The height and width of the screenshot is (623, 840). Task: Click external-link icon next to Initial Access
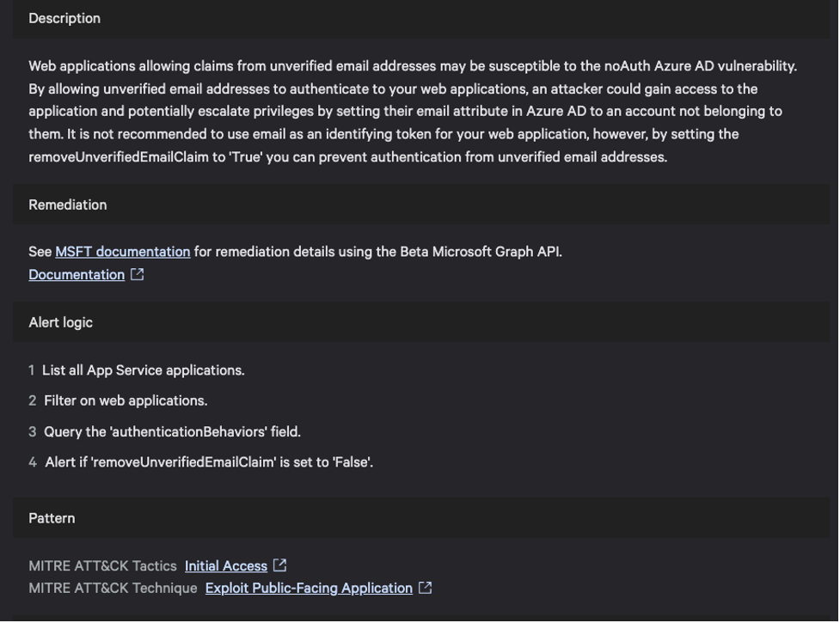pos(279,565)
